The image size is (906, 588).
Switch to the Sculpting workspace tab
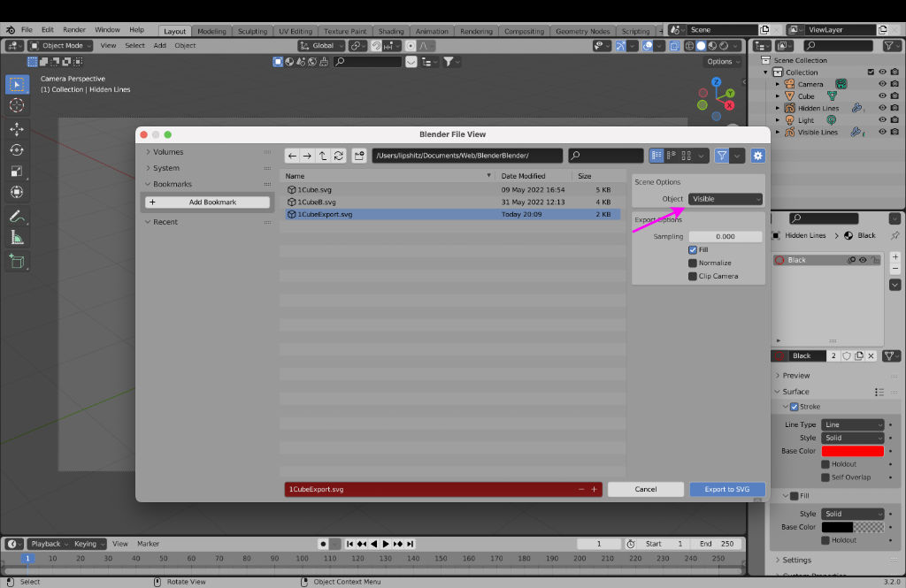(252, 31)
